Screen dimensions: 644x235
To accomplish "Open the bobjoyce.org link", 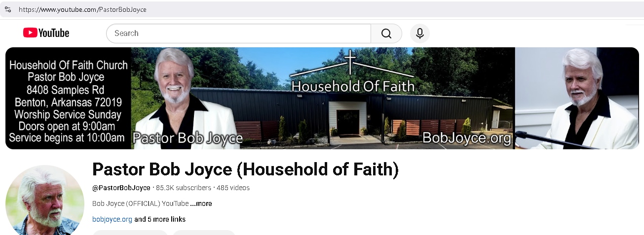I will click(112, 219).
